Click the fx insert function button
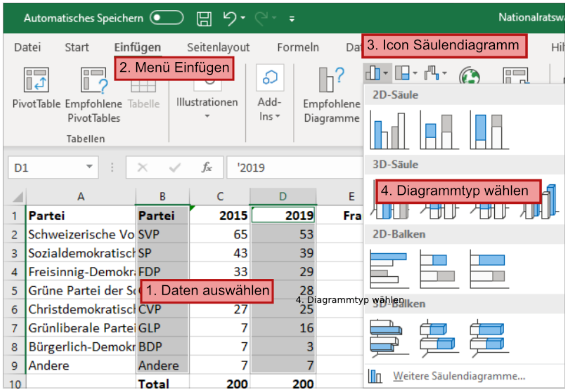The width and height of the screenshot is (568, 392). [x=207, y=168]
